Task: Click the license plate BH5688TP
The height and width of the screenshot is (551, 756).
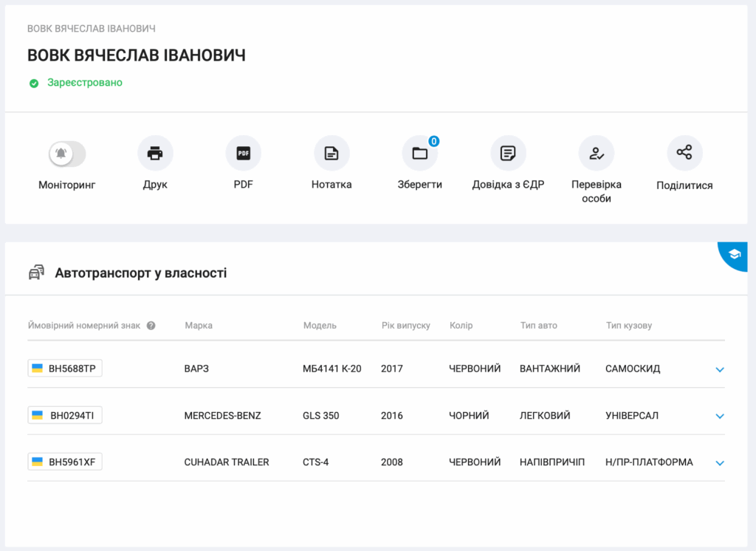Action: pos(65,369)
